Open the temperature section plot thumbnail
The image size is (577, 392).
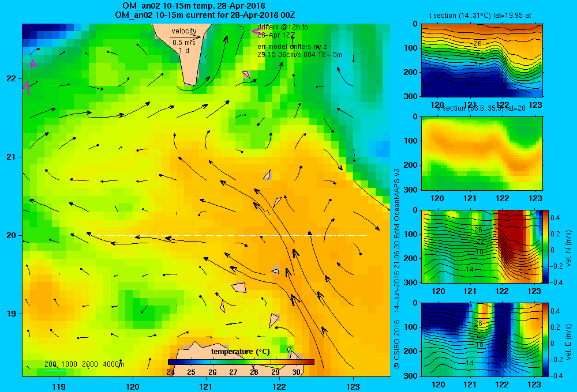(482, 61)
